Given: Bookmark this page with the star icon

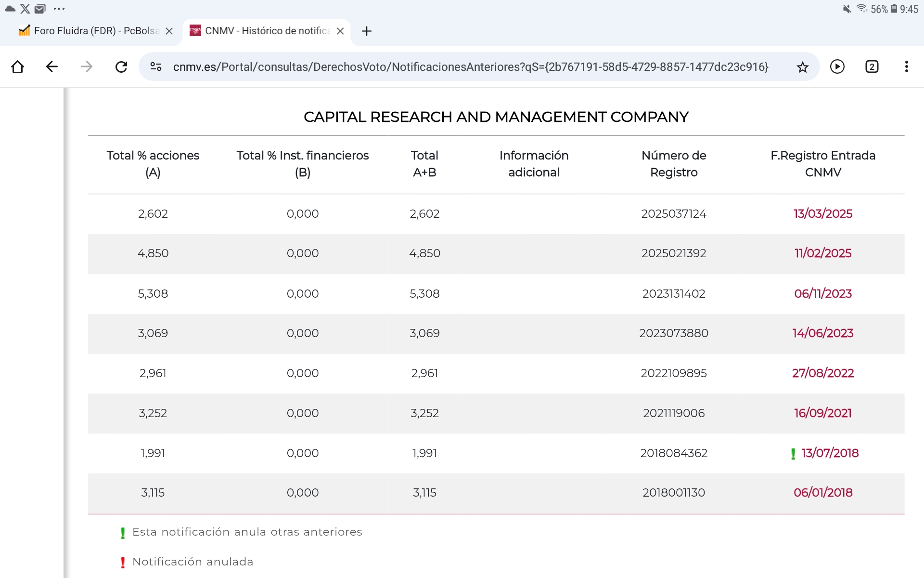Looking at the screenshot, I should click(802, 67).
